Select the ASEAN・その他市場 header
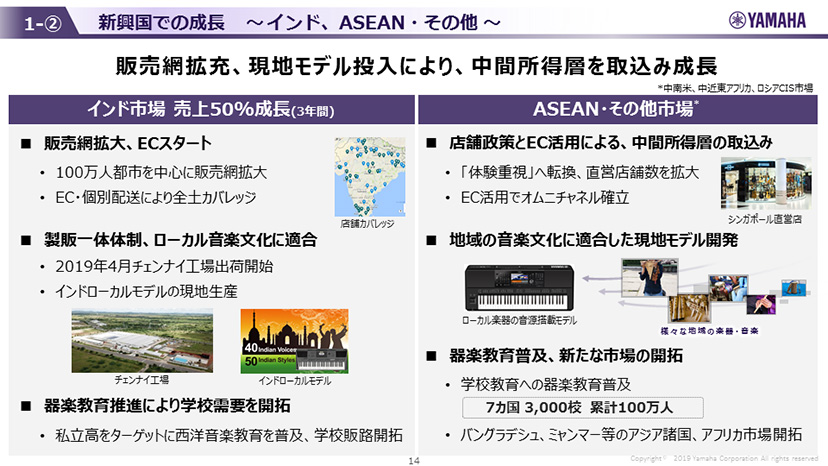The width and height of the screenshot is (828, 466). (x=617, y=109)
